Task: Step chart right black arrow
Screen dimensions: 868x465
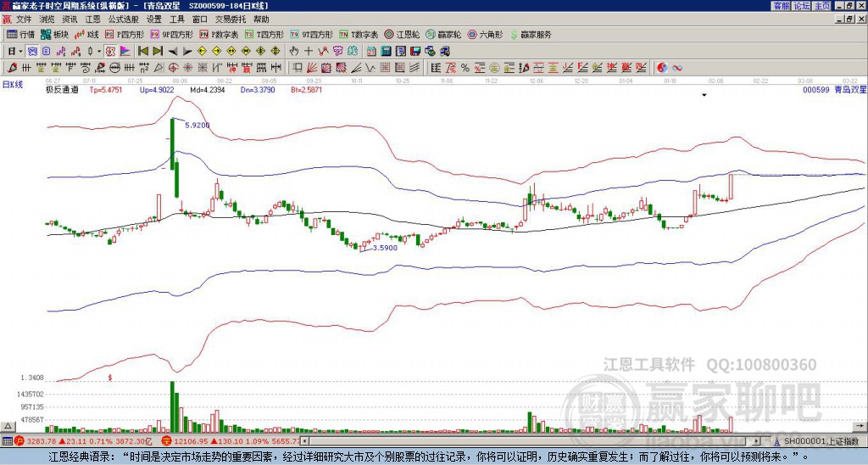Action: (187, 51)
